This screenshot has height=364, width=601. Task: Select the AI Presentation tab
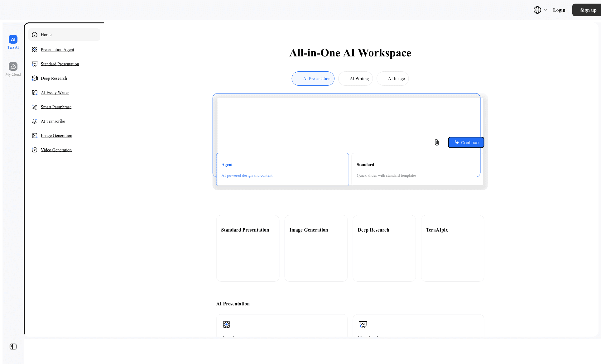tap(313, 79)
